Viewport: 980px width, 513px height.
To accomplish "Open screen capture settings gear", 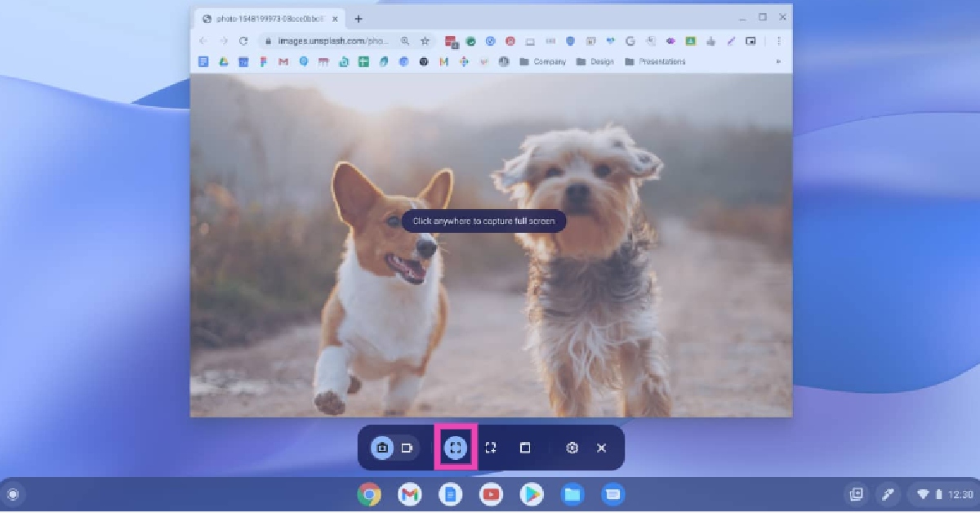I will pyautogui.click(x=572, y=448).
